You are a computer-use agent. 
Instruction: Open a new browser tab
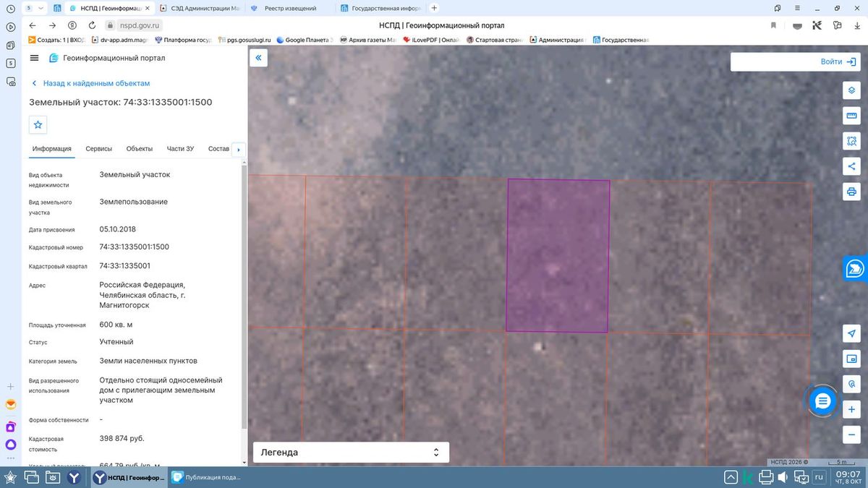(x=434, y=8)
